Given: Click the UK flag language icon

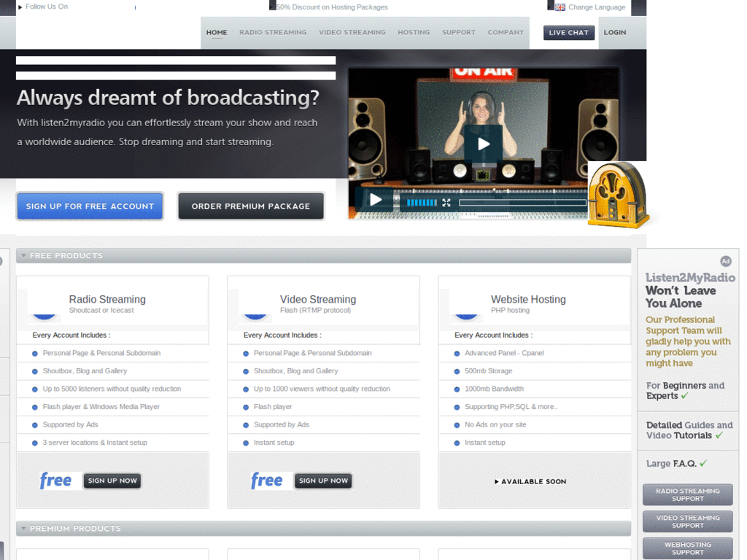Looking at the screenshot, I should tap(560, 7).
